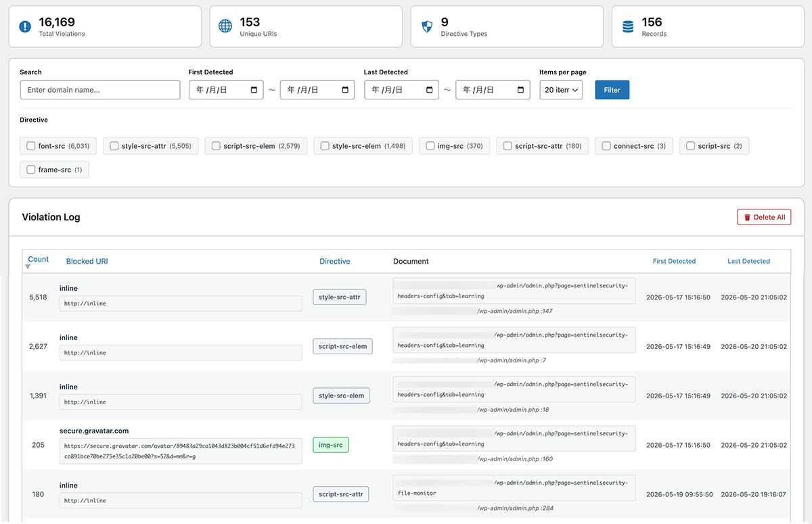This screenshot has height=524, width=812.
Task: Open calendar picker of second Last Detected date
Action: pos(520,90)
